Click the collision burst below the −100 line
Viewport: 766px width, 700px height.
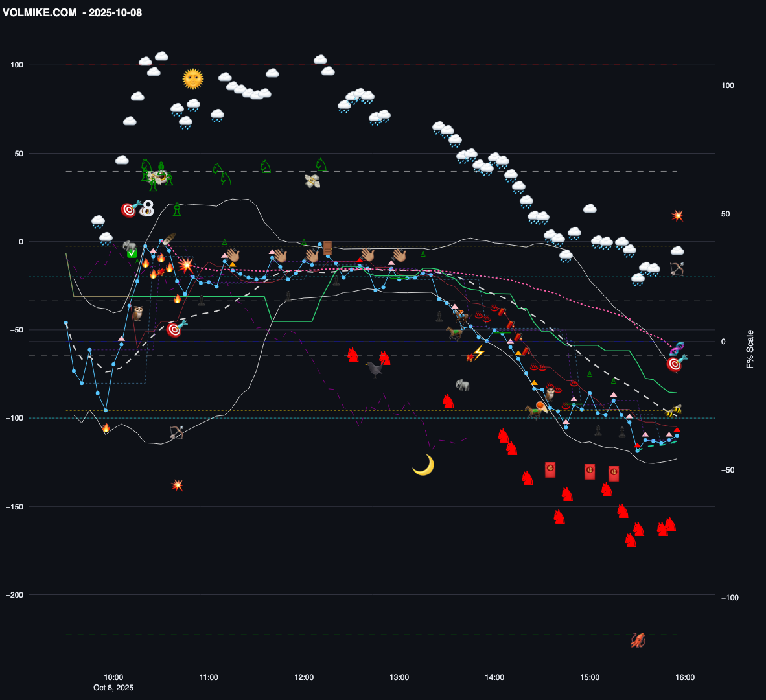[x=178, y=485]
